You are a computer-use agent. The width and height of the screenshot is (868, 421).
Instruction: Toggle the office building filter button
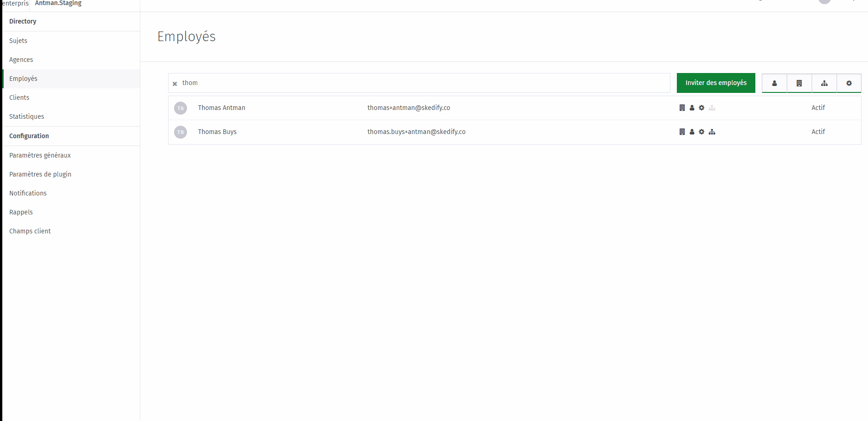pyautogui.click(x=799, y=83)
